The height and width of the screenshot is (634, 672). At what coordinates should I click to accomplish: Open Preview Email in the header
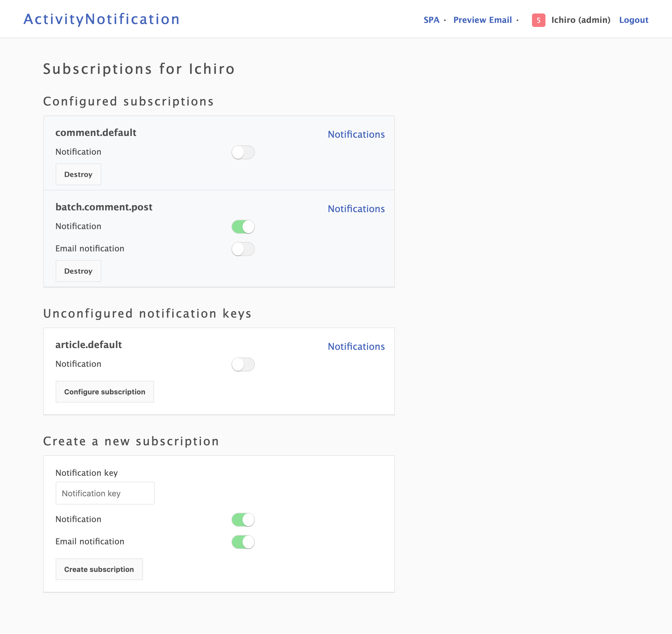tap(482, 20)
